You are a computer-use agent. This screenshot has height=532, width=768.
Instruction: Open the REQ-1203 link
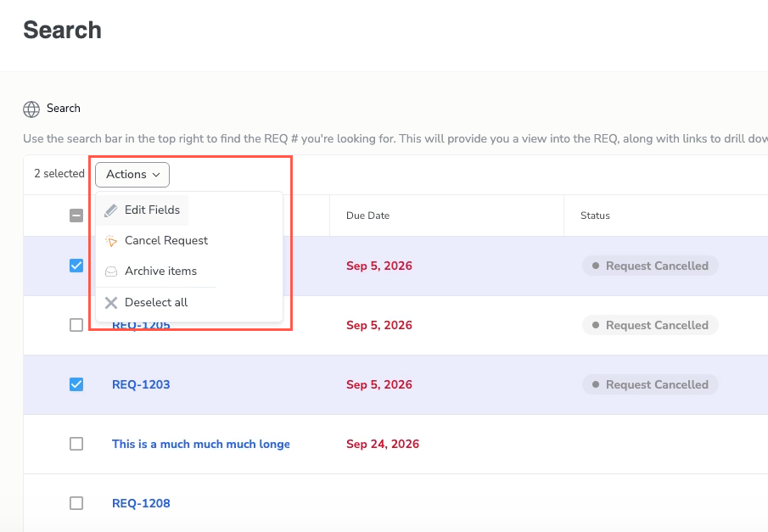[141, 384]
